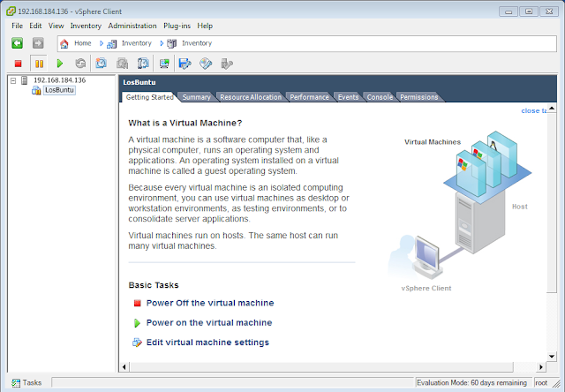Open dropdown arrow after first Inventory breadcrumb
565x392 pixels.
162,43
